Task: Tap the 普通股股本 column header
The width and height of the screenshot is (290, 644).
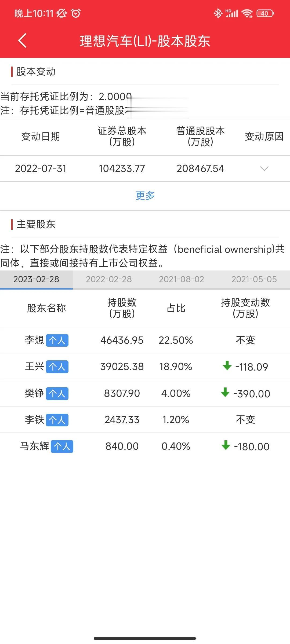Action: pyautogui.click(x=200, y=136)
